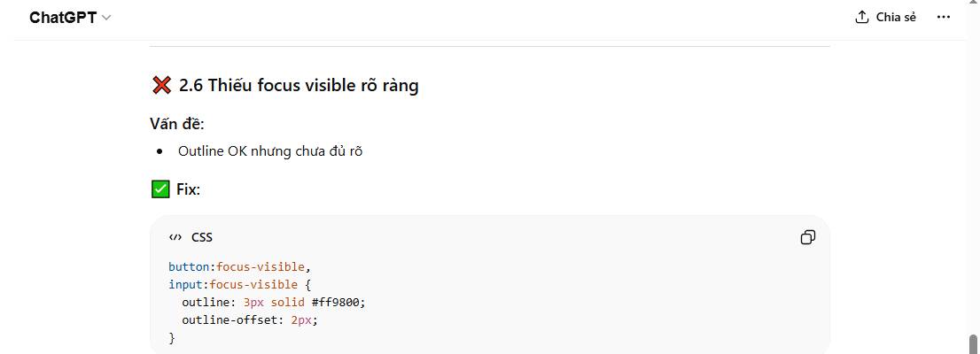
Task: Click the closing brace of the CSS rule
Action: point(172,338)
